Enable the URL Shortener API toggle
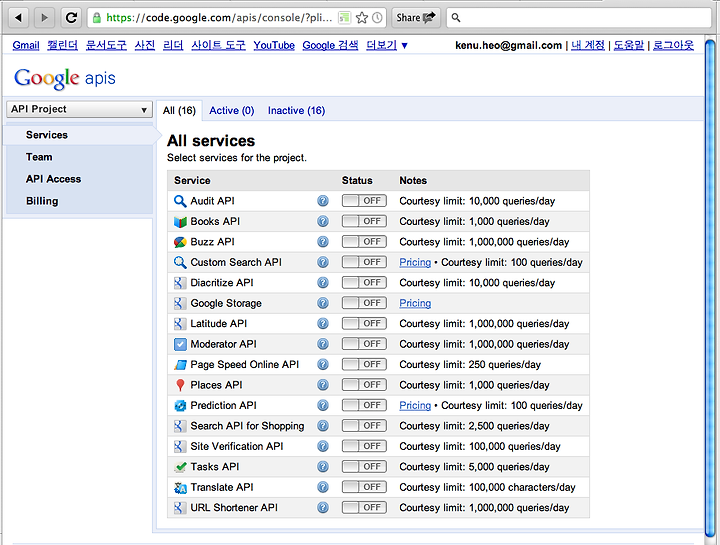This screenshot has width=720, height=545. click(x=364, y=507)
